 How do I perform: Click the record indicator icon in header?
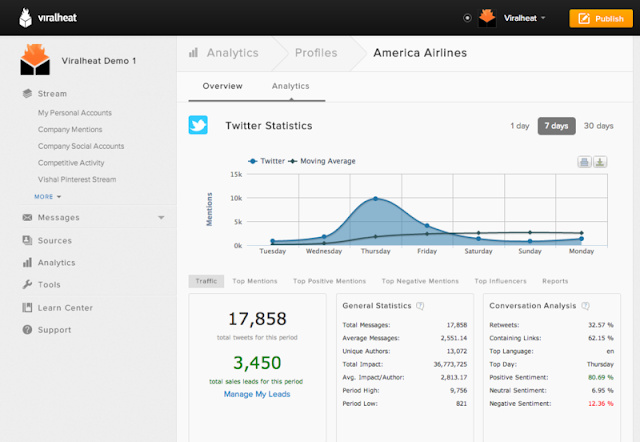[x=467, y=18]
